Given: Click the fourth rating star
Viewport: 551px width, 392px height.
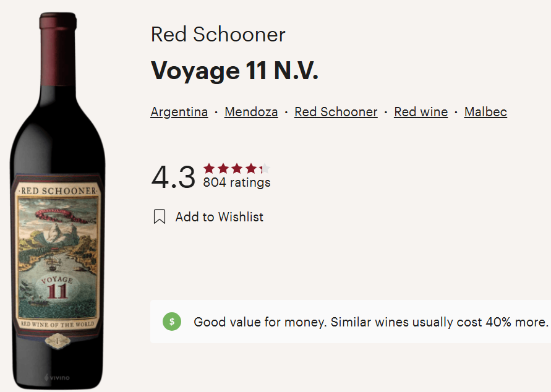Looking at the screenshot, I should coord(251,169).
